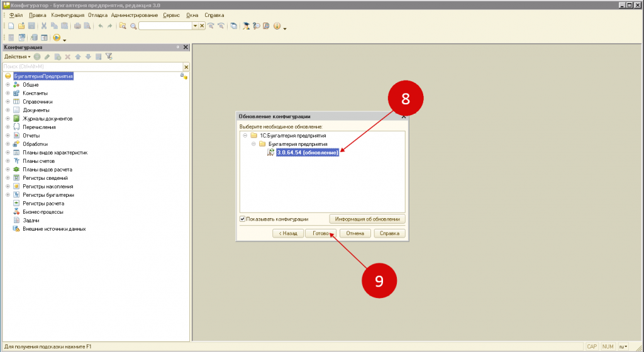Image resolution: width=644 pixels, height=352 pixels.
Task: Click the Undo arrow icon
Action: point(101,26)
